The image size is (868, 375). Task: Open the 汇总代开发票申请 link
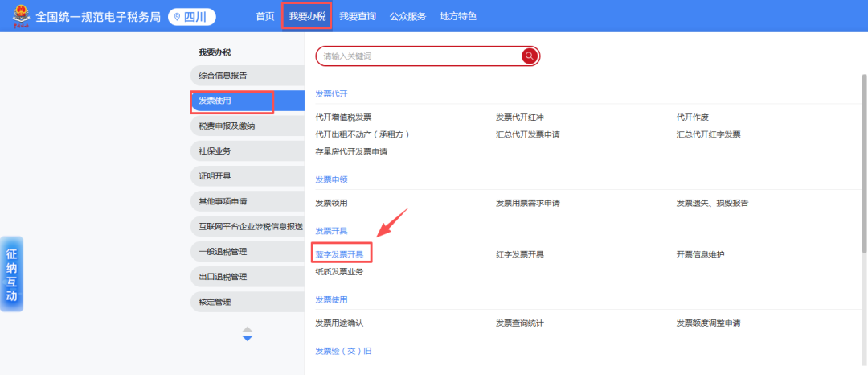coord(528,134)
